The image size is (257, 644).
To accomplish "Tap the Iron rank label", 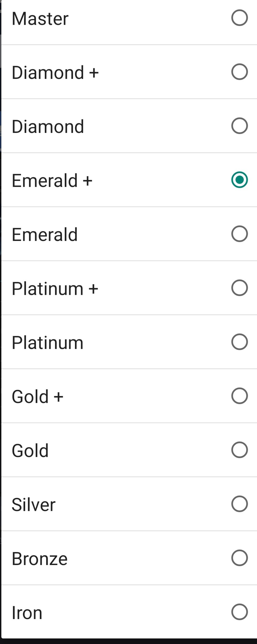I will [27, 613].
